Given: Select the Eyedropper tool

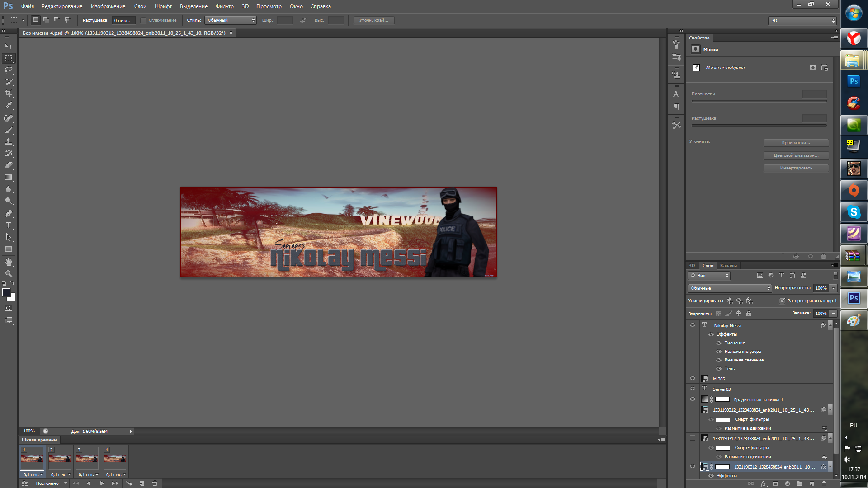Looking at the screenshot, I should coord(9,106).
